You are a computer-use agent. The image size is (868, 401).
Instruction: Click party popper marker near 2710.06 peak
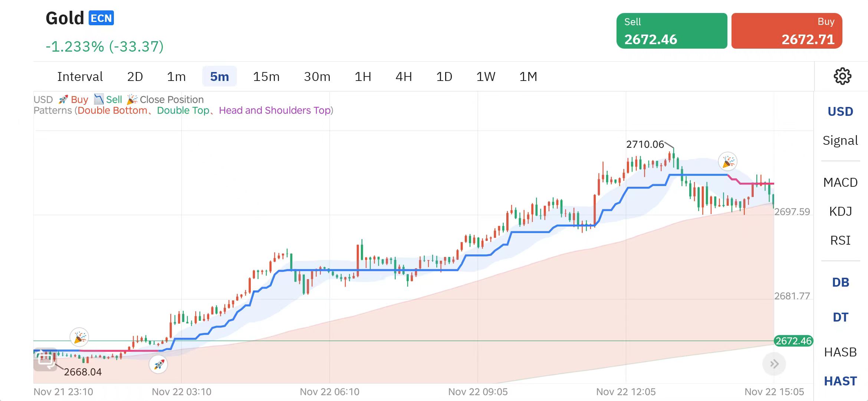(727, 162)
